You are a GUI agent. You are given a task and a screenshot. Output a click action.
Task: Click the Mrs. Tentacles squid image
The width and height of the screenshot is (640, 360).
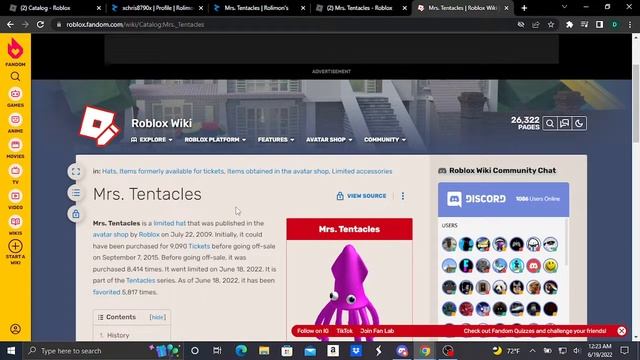click(x=349, y=291)
